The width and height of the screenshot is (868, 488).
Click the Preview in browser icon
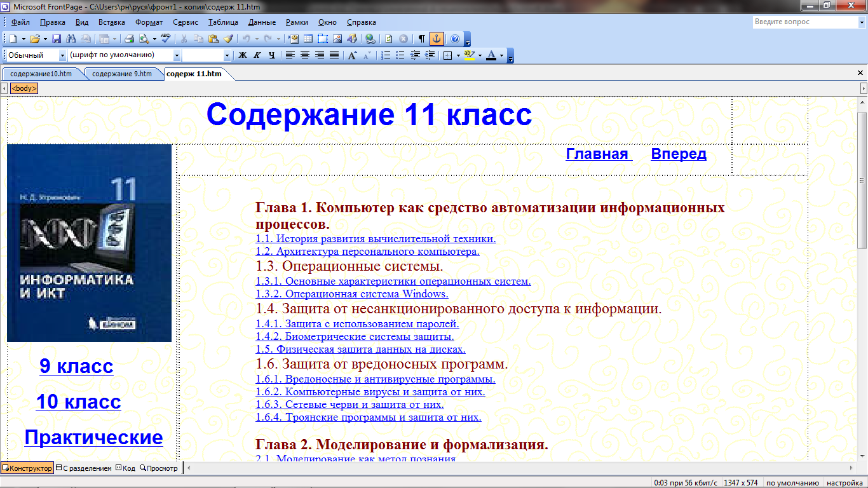click(144, 39)
